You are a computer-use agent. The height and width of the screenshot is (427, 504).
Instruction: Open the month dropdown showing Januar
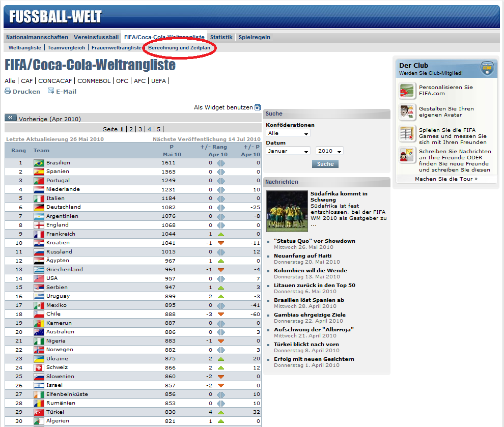point(288,151)
